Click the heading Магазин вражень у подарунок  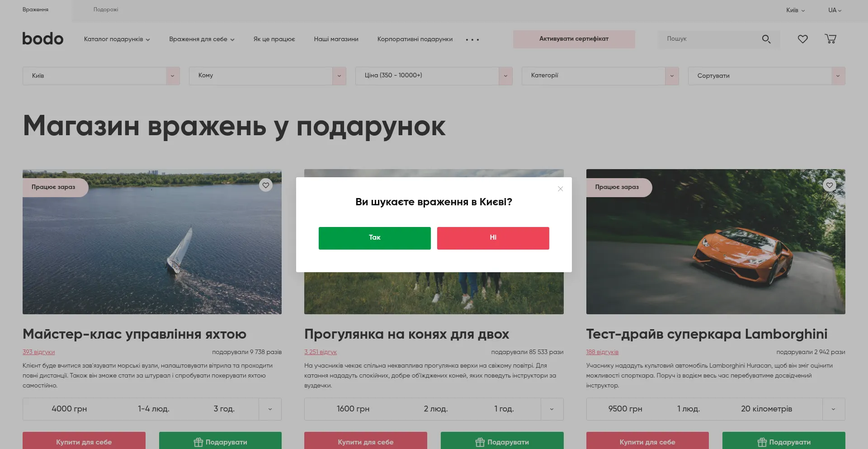tap(234, 127)
